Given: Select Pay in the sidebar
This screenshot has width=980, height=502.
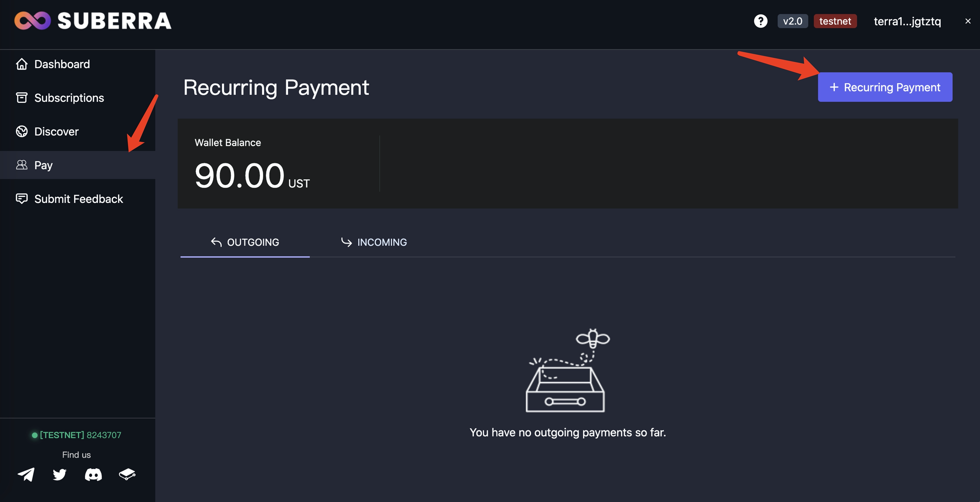Looking at the screenshot, I should (43, 165).
